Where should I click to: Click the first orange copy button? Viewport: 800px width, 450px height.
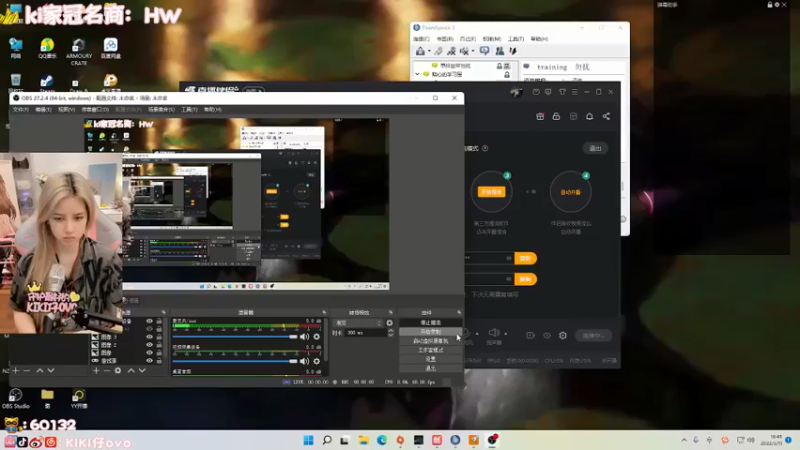525,258
